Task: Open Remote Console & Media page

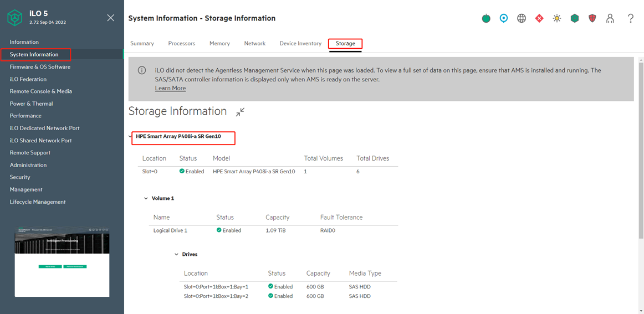Action: (40, 91)
